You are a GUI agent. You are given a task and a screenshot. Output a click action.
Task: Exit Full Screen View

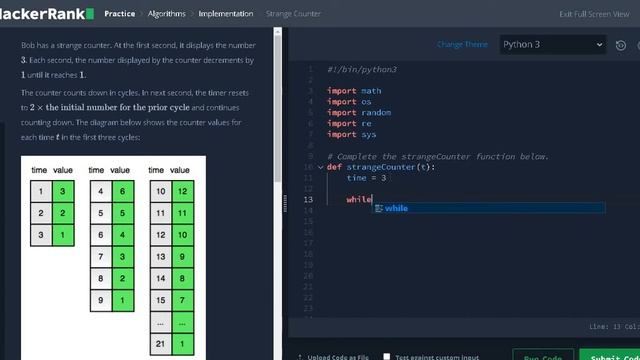(594, 14)
